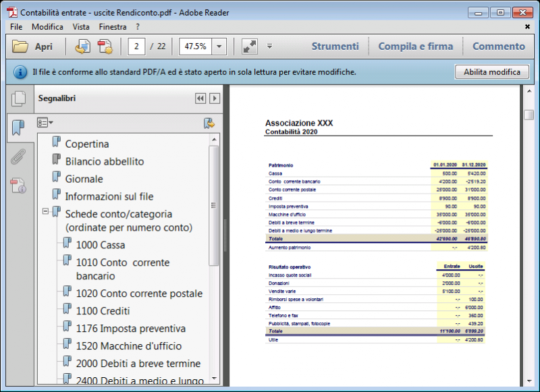Click the new bookmark icon in Segnalibri toolbar
Viewport: 540px width, 392px height.
[x=209, y=123]
